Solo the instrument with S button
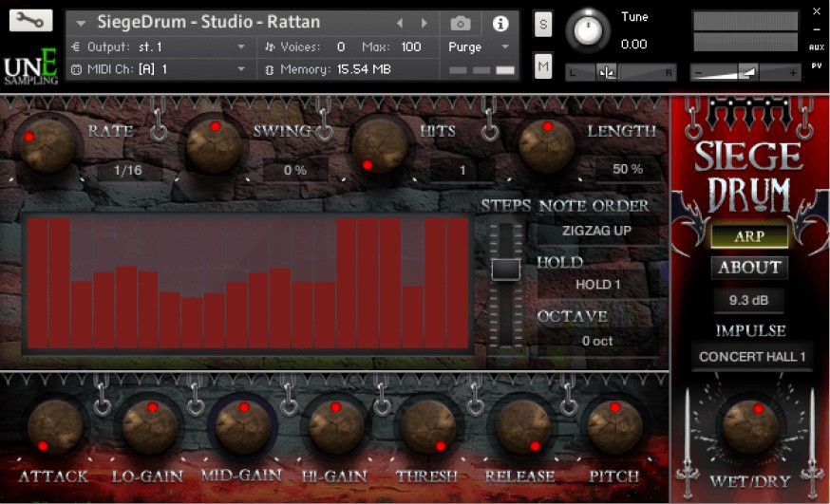 543,25
